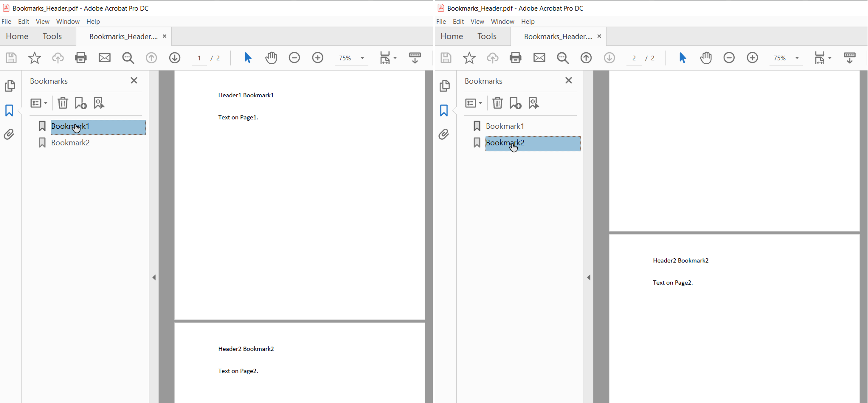Screen dimensions: 868x403
Task: Toggle the Bookmarks navigation pane
Action: 9,110
